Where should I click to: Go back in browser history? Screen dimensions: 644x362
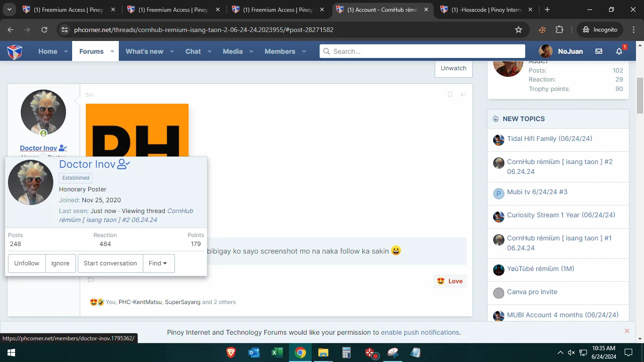tap(10, 30)
